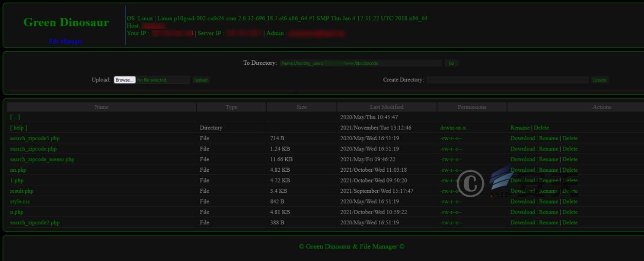Open 1.php file
This screenshot has width=644, height=261.
(x=16, y=180)
